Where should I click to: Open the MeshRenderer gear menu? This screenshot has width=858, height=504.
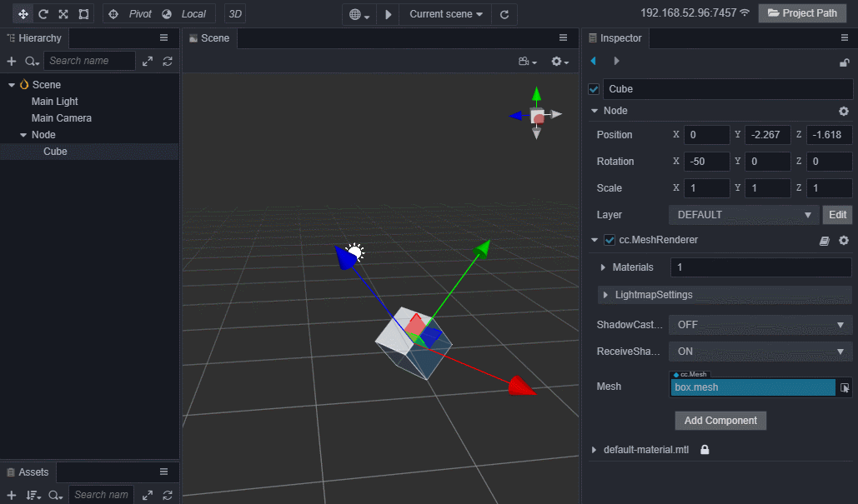[844, 241]
